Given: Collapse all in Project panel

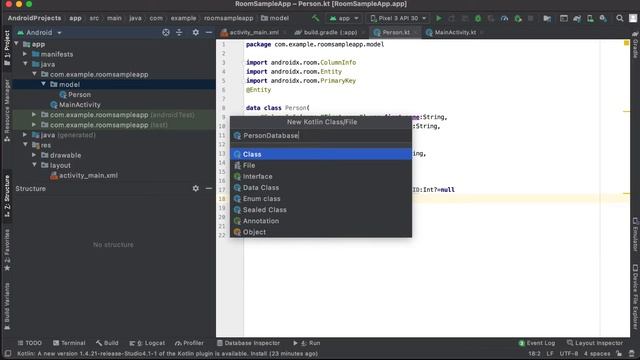Looking at the screenshot, I should [x=179, y=32].
